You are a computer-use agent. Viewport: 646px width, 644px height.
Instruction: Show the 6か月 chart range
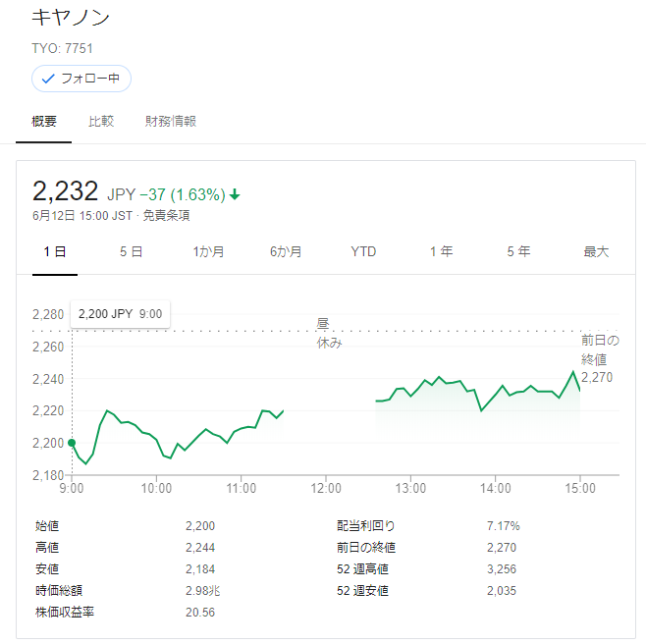point(286,251)
